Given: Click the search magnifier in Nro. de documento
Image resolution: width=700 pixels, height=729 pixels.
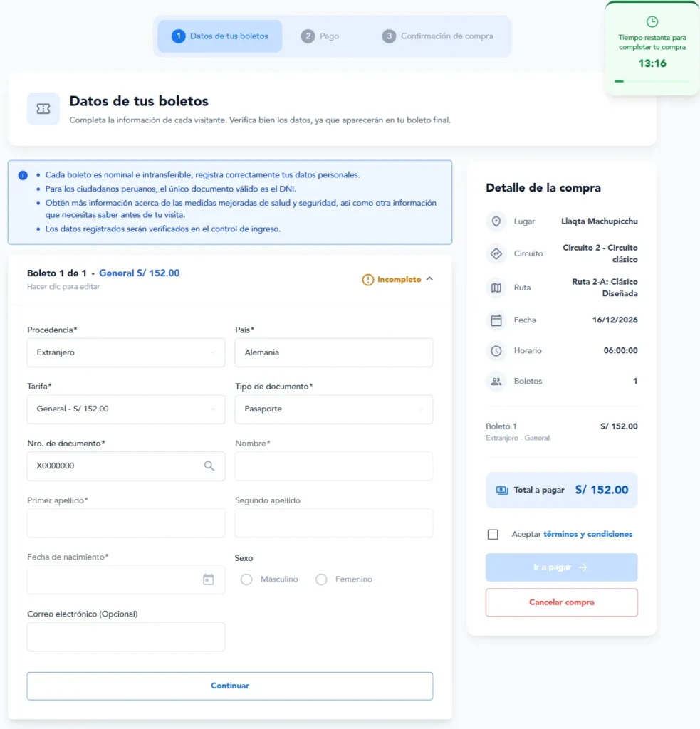Looking at the screenshot, I should 209,466.
